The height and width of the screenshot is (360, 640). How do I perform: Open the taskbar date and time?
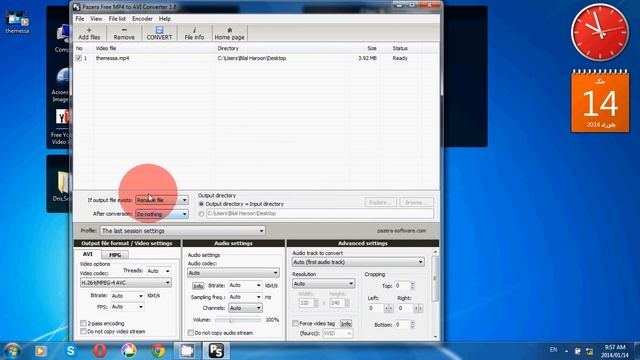615,351
